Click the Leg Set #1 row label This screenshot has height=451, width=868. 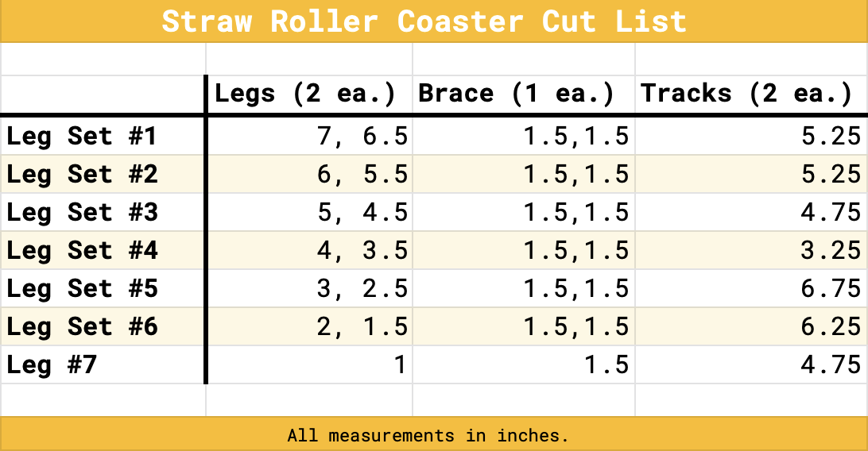[82, 137]
